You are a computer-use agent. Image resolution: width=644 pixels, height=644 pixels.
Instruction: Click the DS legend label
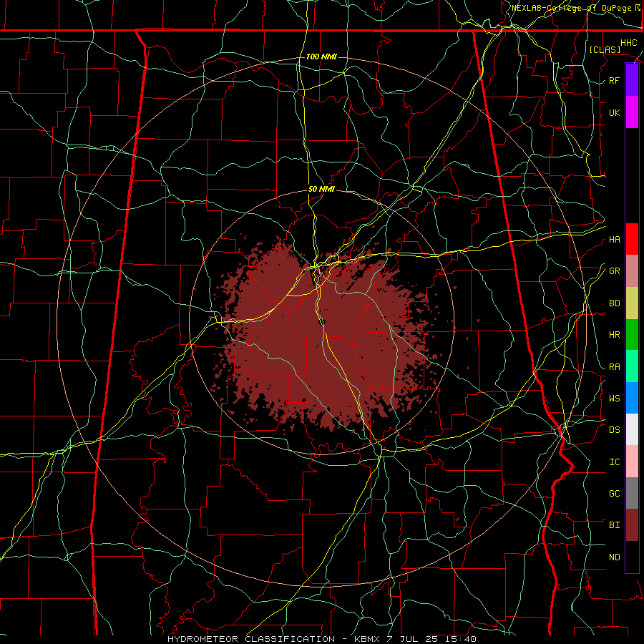(614, 430)
